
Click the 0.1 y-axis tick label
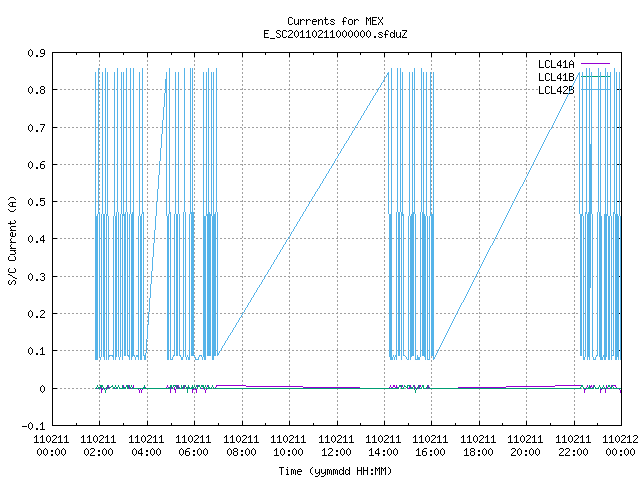tap(36, 351)
